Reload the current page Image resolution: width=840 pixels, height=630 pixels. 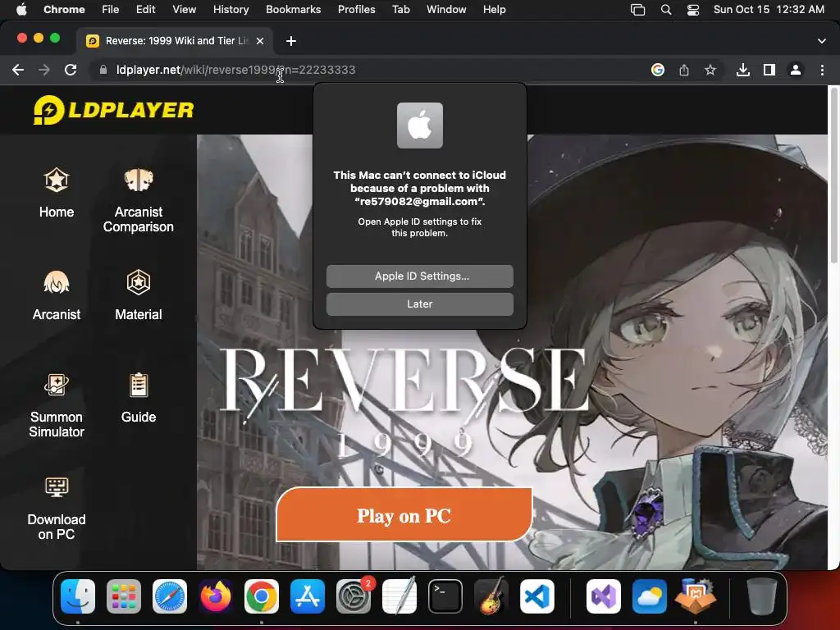click(x=71, y=70)
